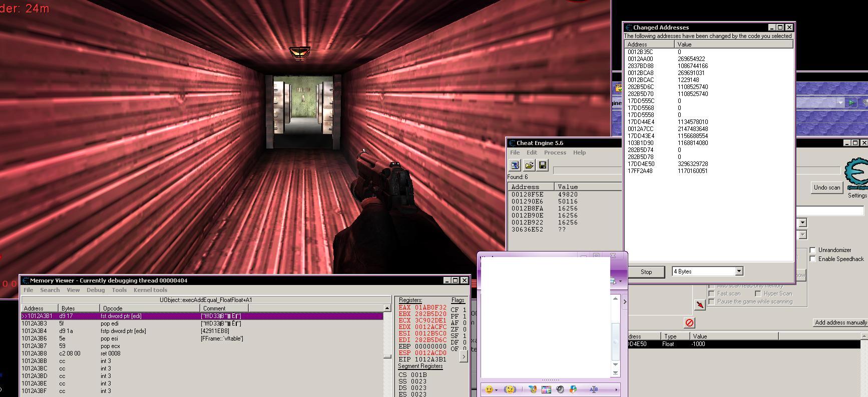Viewport: 868px width, 397px height.
Task: Click the smiley emoticon icon in chat
Action: point(489,389)
